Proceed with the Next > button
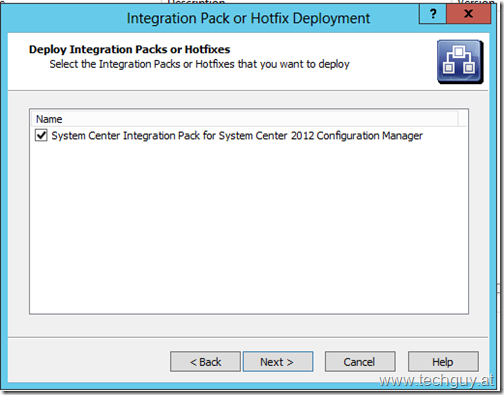The height and width of the screenshot is (395, 504). [x=278, y=361]
